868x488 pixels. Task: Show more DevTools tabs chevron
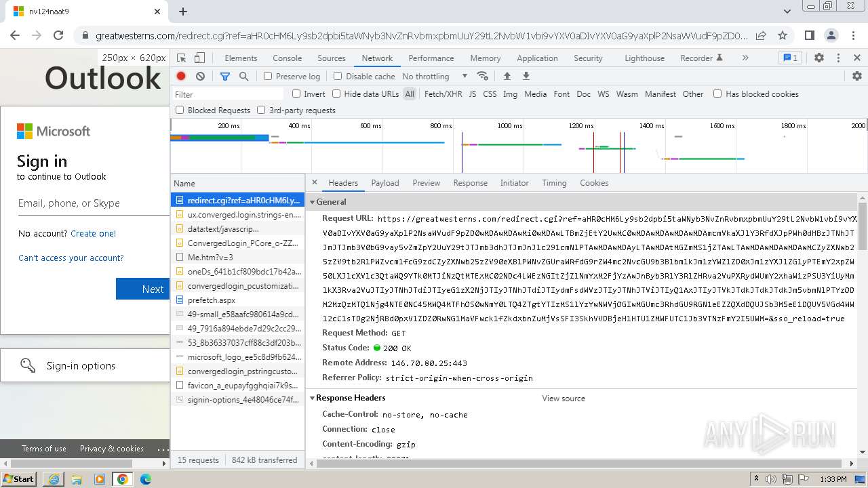coord(745,58)
